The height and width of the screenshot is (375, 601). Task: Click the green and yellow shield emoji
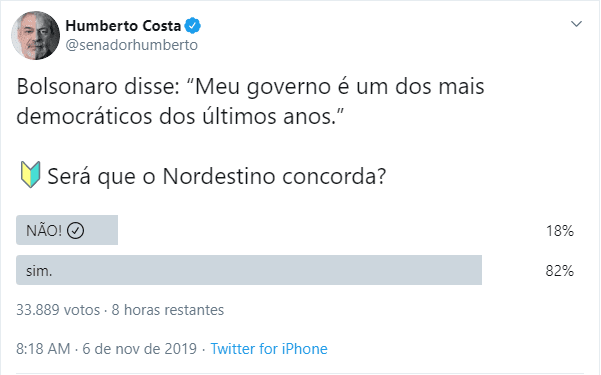(x=30, y=174)
